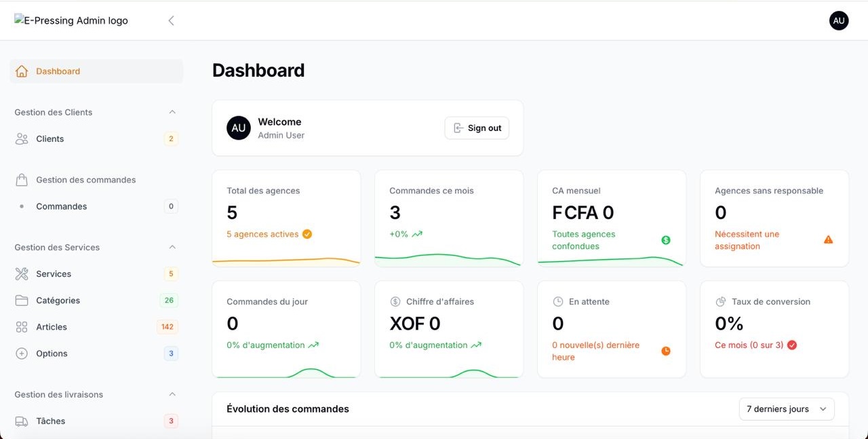Viewport: 868px width, 439px height.
Task: Open the Commandes menu item
Action: (62, 206)
